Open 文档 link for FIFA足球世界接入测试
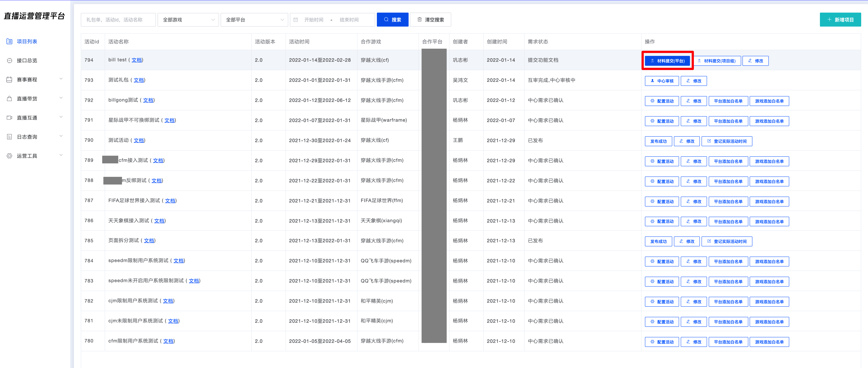Image resolution: width=868 pixels, height=368 pixels. tap(170, 201)
